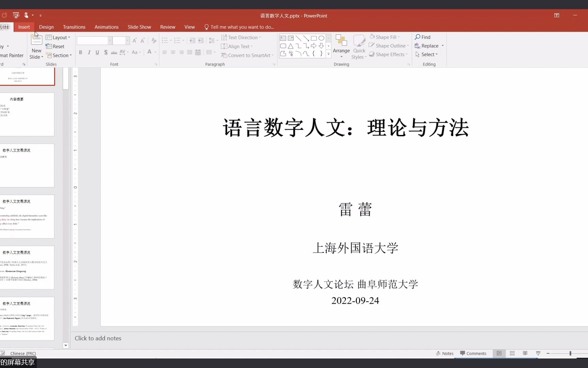Toggle Strikethrough formatting
Viewport: 588px width, 368px height.
[x=114, y=52]
